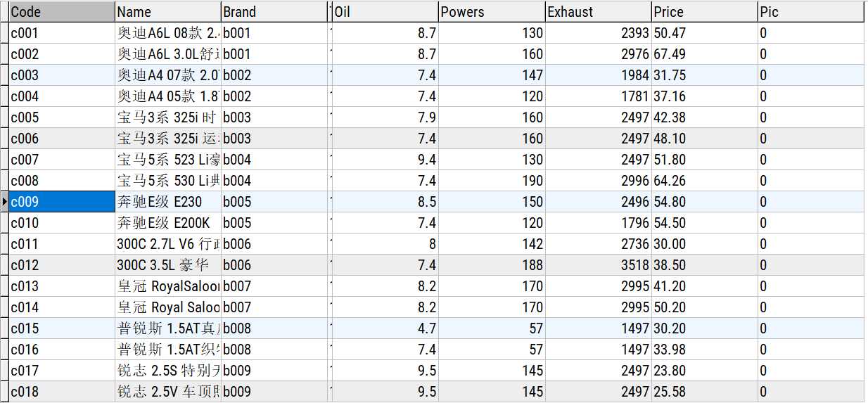Screen dimensions: 868x403
Task: Click Exhaust value 3518
Action: [599, 265]
